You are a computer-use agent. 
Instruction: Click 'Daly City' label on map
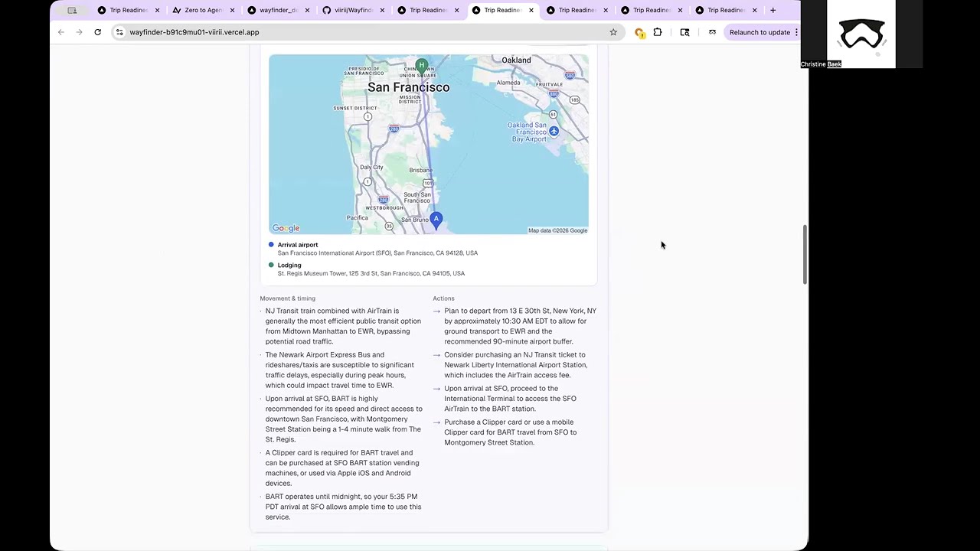tap(371, 167)
